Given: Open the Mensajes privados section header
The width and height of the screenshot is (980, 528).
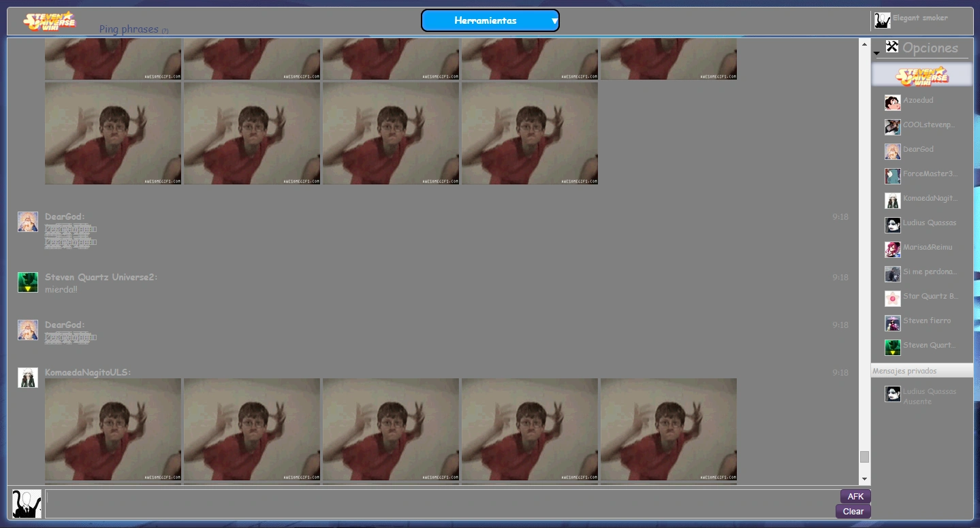Looking at the screenshot, I should [921, 371].
